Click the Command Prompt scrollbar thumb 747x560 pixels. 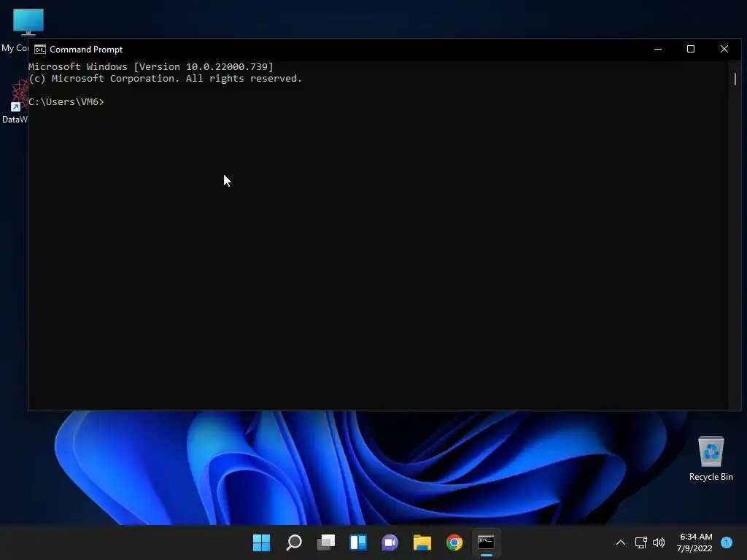click(x=735, y=79)
